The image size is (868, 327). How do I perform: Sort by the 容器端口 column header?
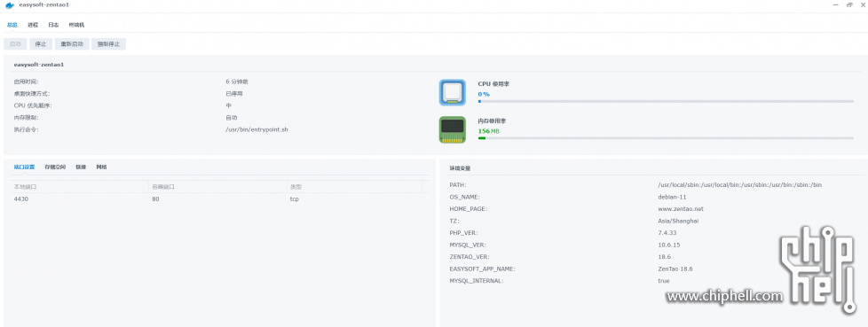[217, 187]
